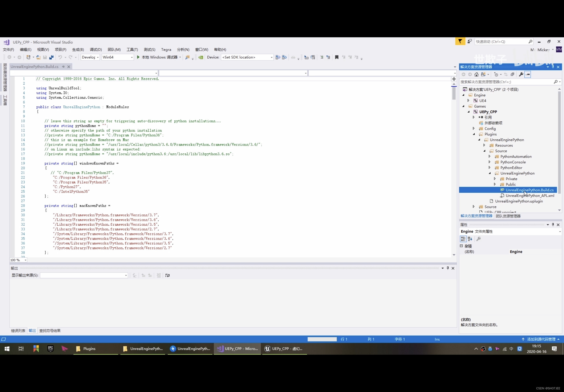Click the Sync with Active Document icon
Viewport: 564px width, 392px height.
tap(506, 74)
